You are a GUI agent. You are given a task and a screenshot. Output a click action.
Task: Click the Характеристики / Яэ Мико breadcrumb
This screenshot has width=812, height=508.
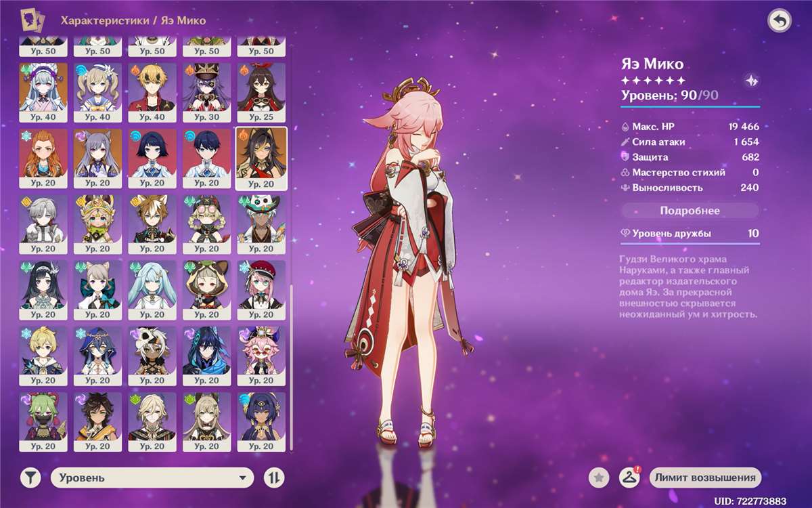pos(133,20)
